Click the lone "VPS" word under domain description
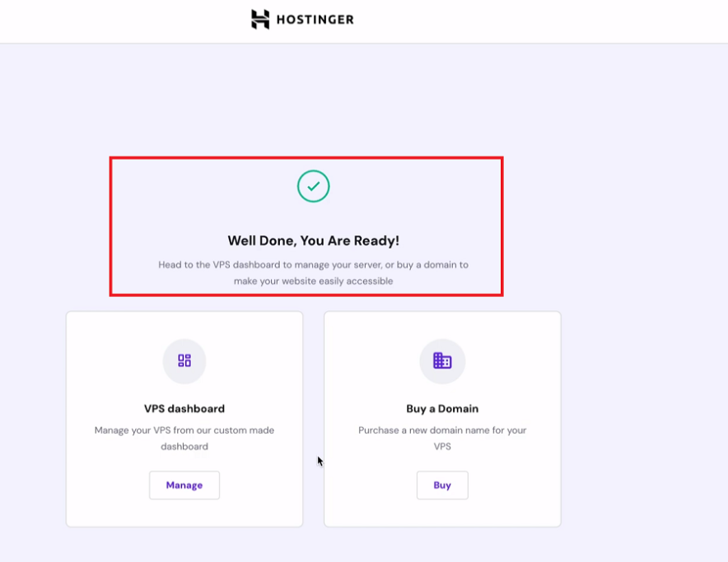This screenshot has width=728, height=562. click(x=442, y=447)
